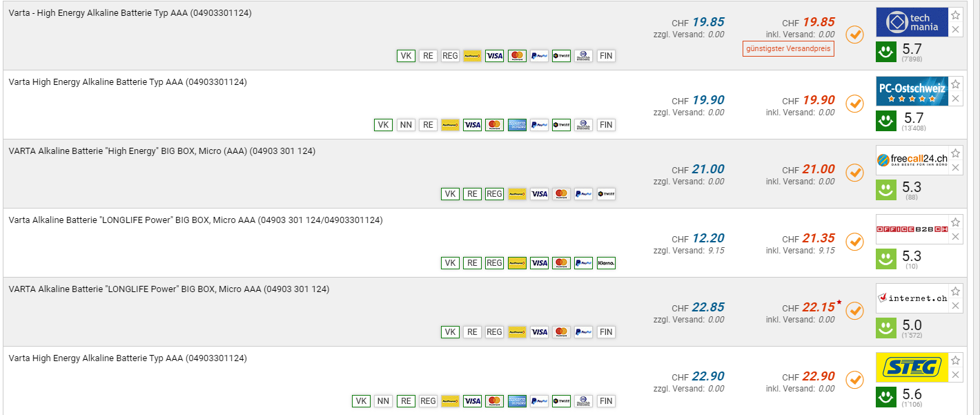Mark the techmania shop as favorite with the star
This screenshot has height=415, width=980.
point(955,15)
